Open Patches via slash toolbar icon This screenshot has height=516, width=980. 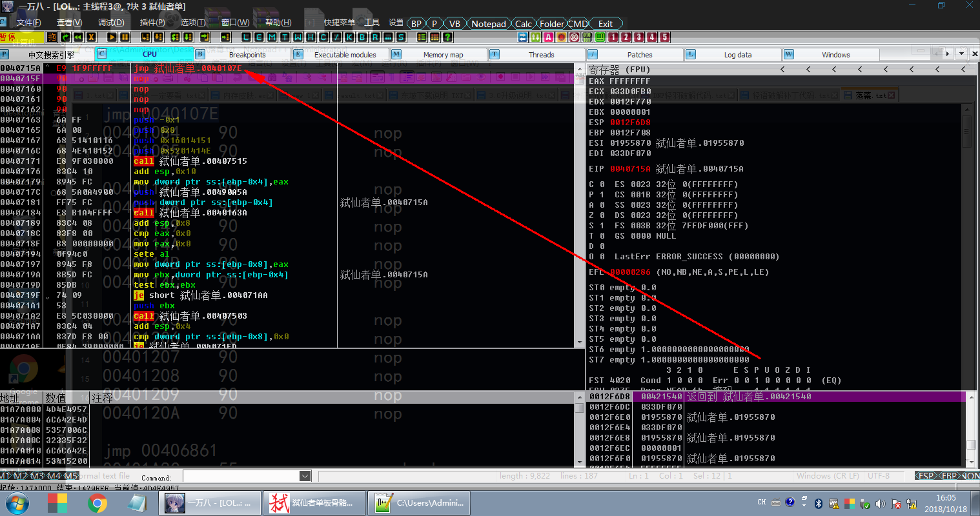[x=336, y=37]
